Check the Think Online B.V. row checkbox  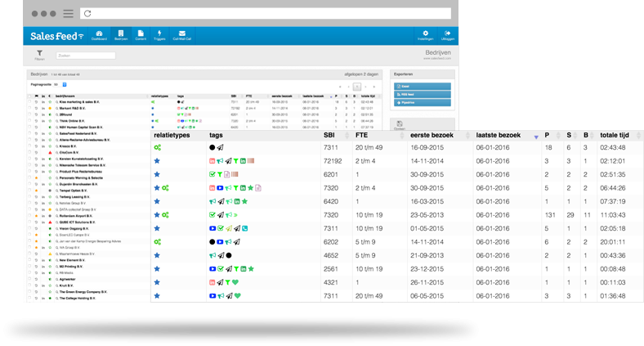[x=29, y=121]
